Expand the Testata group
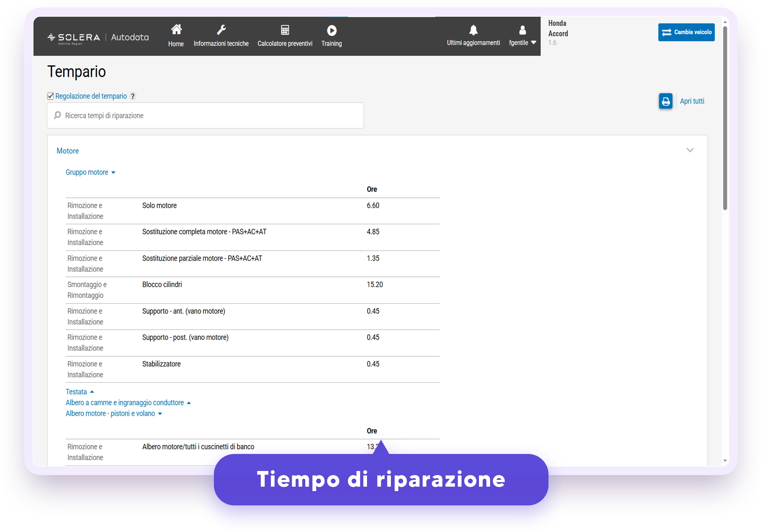The image size is (762, 532). (x=79, y=392)
